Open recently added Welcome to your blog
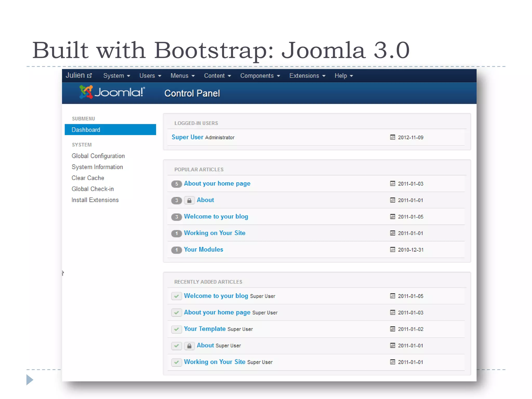The height and width of the screenshot is (399, 532). click(x=216, y=296)
